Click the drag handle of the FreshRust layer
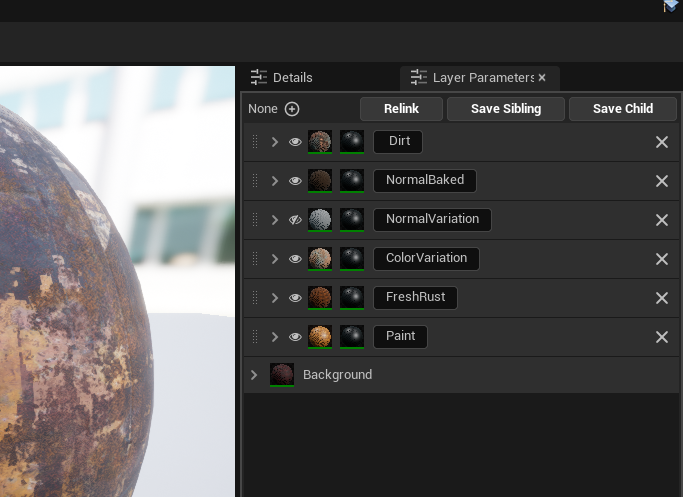683x497 pixels. point(255,298)
